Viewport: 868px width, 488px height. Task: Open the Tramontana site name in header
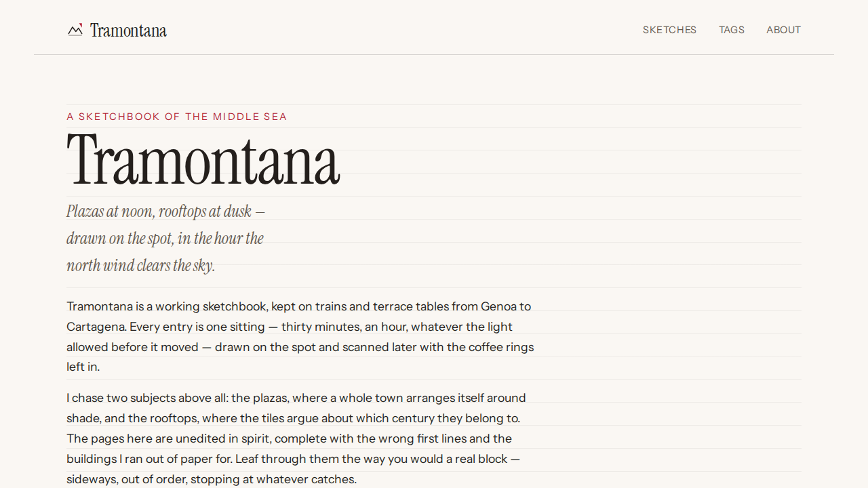(x=128, y=30)
